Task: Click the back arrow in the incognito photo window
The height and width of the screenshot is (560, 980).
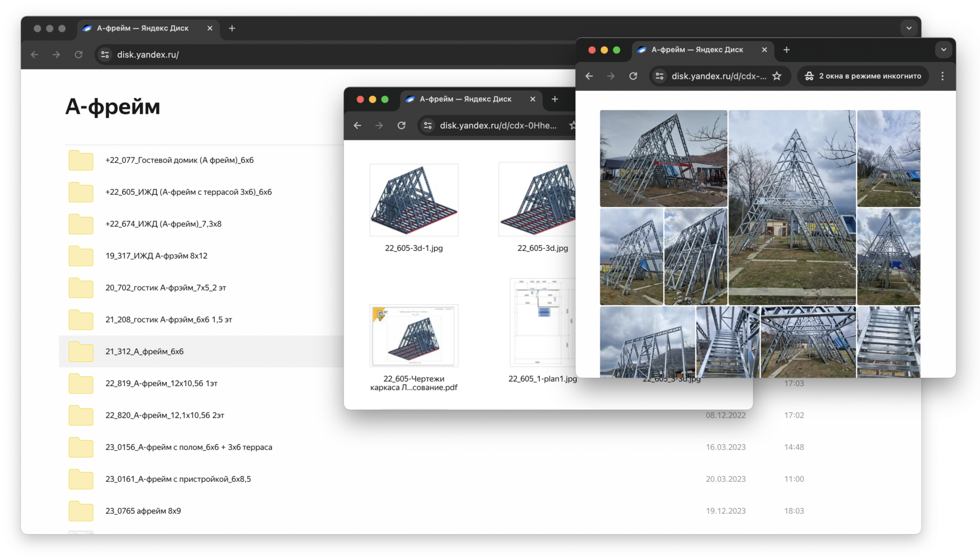Action: click(x=589, y=76)
